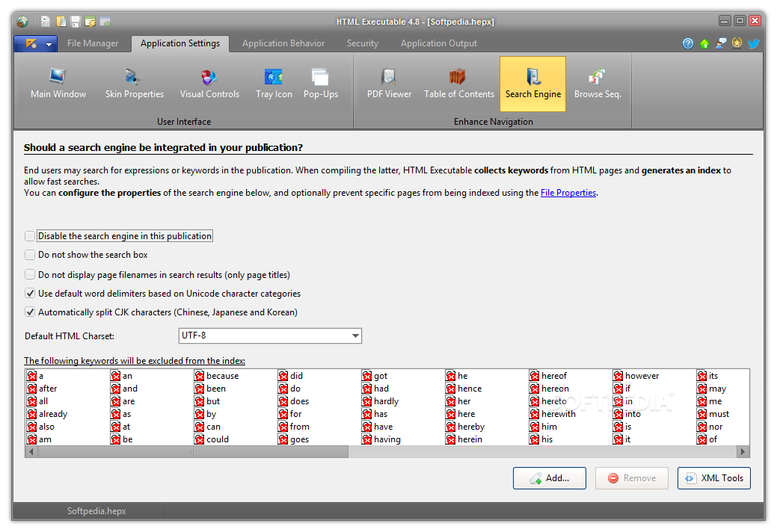This screenshot has height=532, width=777.
Task: Tick Disable the search engine checkbox
Action: click(30, 236)
